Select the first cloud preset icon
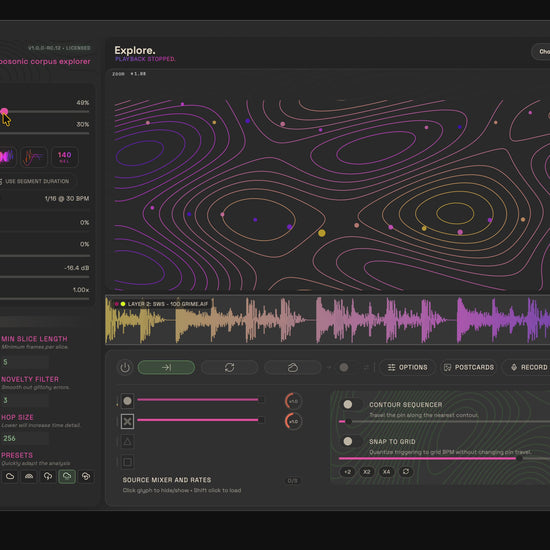Image resolution: width=550 pixels, height=550 pixels. (10, 476)
